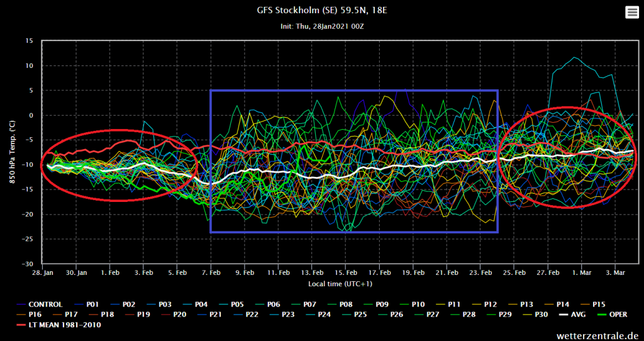The width and height of the screenshot is (644, 341).
Task: Hide the P10 series via legend
Action: point(412,305)
